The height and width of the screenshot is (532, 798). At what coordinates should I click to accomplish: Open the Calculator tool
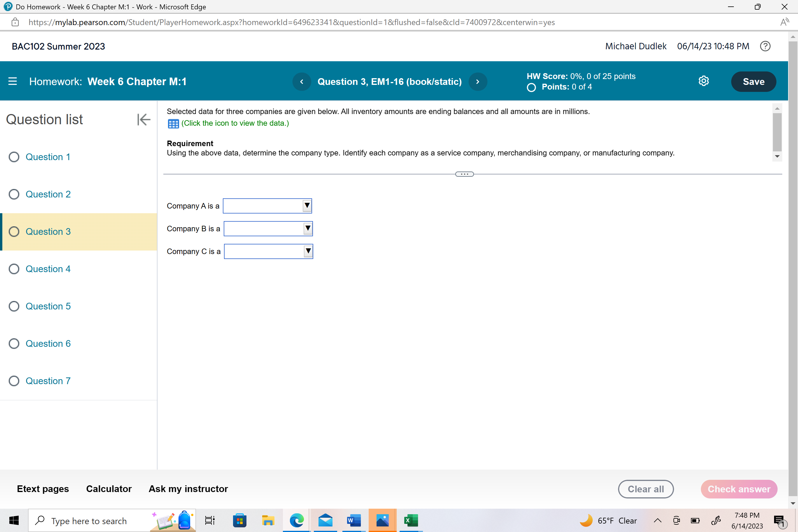coord(108,489)
